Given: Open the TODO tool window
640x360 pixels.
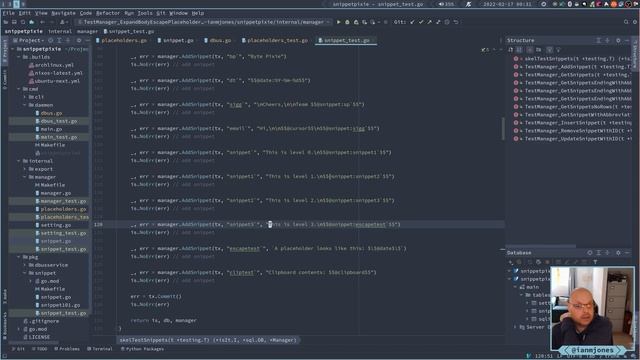Looking at the screenshot, I should click(40, 349).
